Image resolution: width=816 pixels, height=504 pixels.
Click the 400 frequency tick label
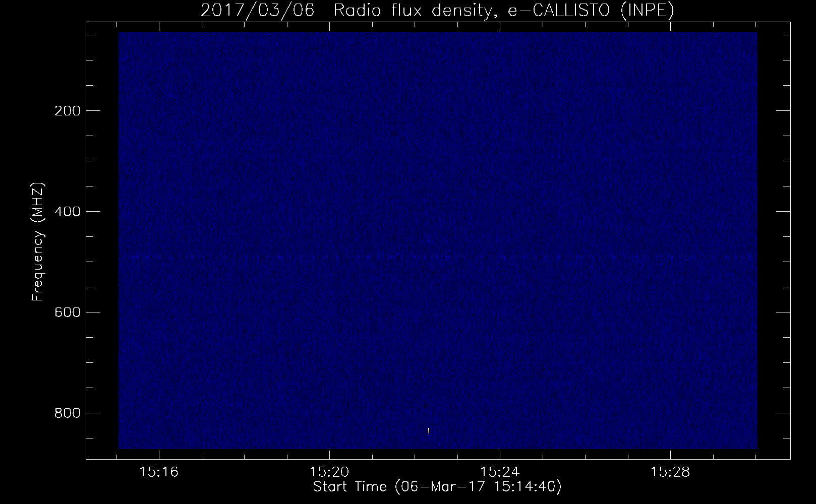tap(67, 212)
